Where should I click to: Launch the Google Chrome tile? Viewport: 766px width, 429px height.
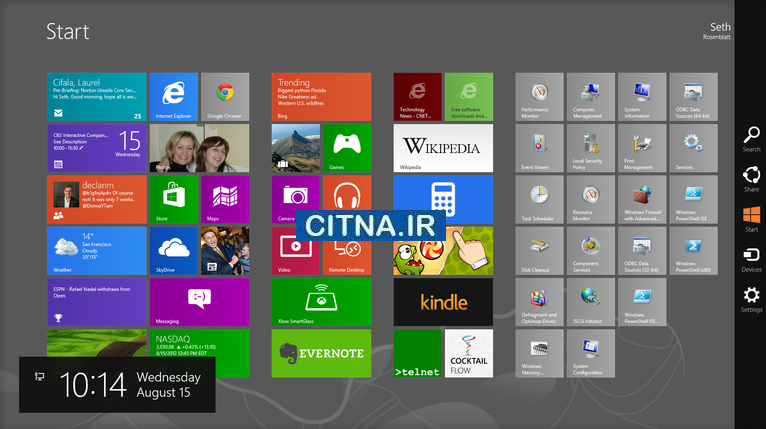225,96
